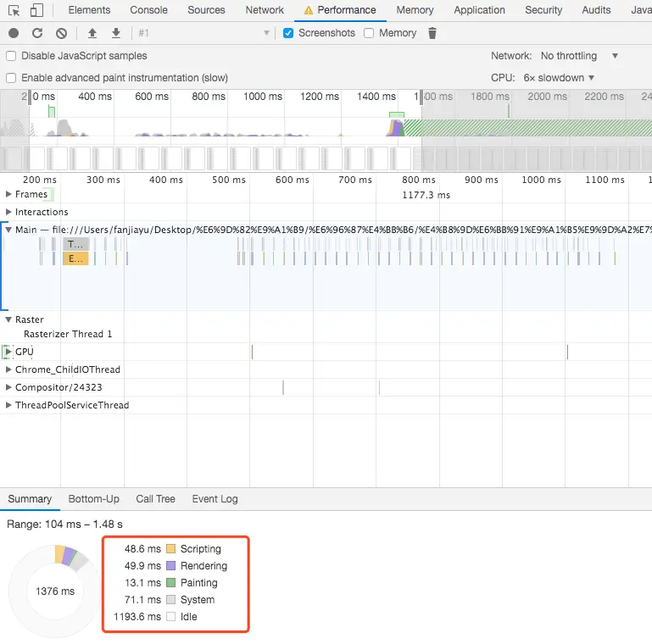Screen dimensions: 652x644
Task: Select the Memory panel tab
Action: coord(415,10)
